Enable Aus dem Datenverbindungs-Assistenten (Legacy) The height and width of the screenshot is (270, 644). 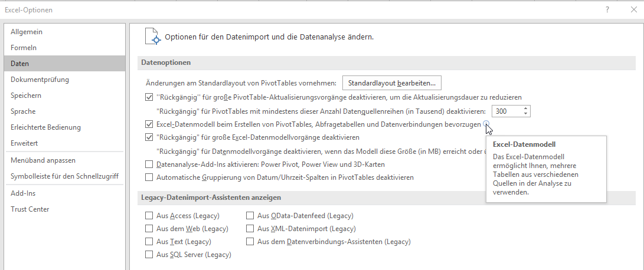(250, 242)
